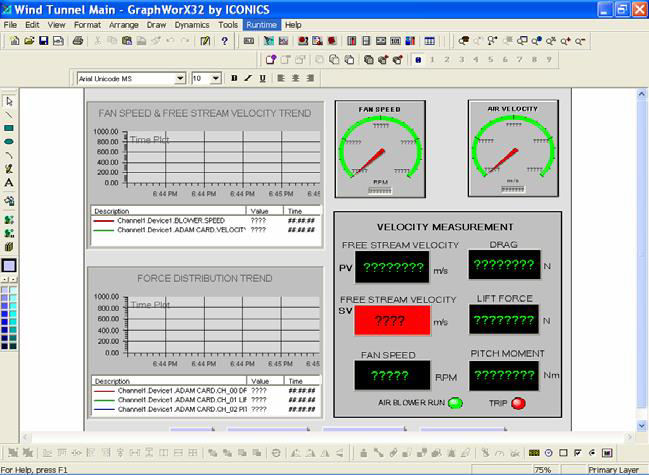Select the Ellipse drawing tool
The width and height of the screenshot is (649, 475).
pyautogui.click(x=9, y=142)
